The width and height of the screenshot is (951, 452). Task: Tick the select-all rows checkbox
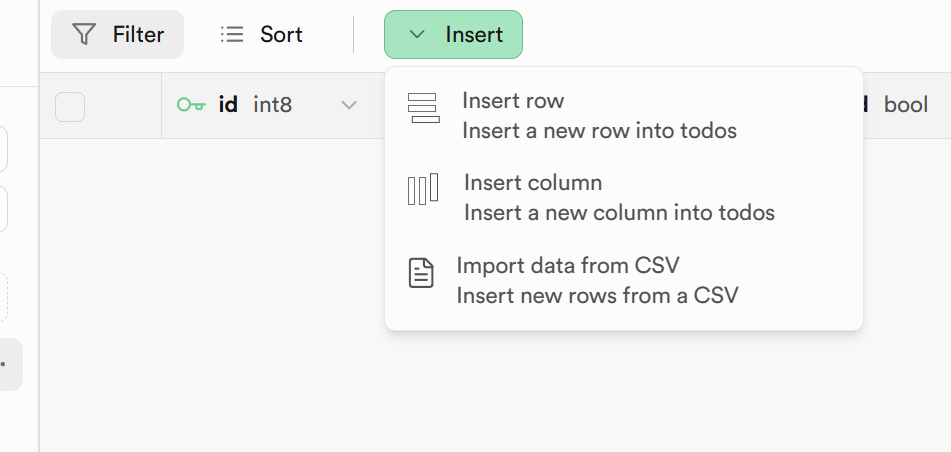[70, 106]
